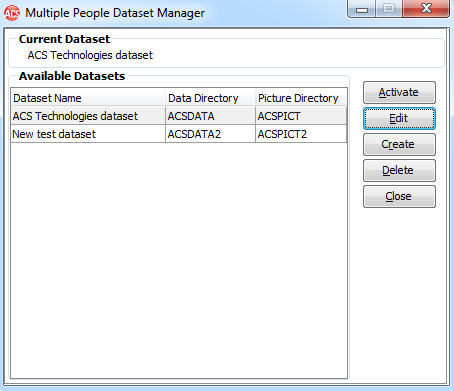Click the current dataset name text
This screenshot has width=454, height=391.
tap(90, 55)
